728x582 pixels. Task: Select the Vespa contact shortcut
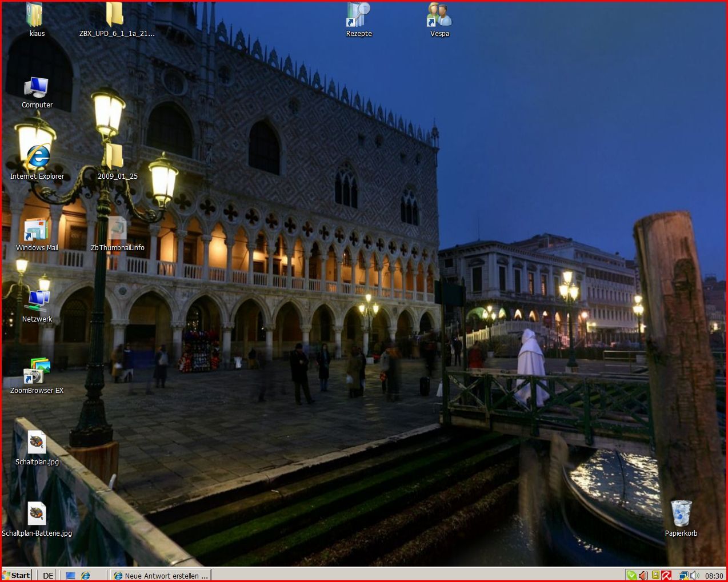439,15
